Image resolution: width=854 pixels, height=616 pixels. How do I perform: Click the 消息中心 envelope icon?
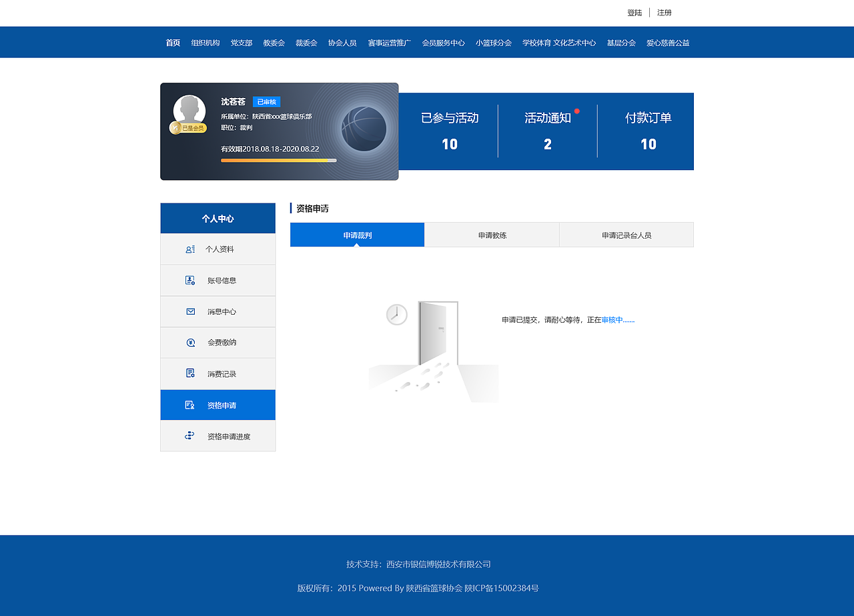[x=191, y=311]
